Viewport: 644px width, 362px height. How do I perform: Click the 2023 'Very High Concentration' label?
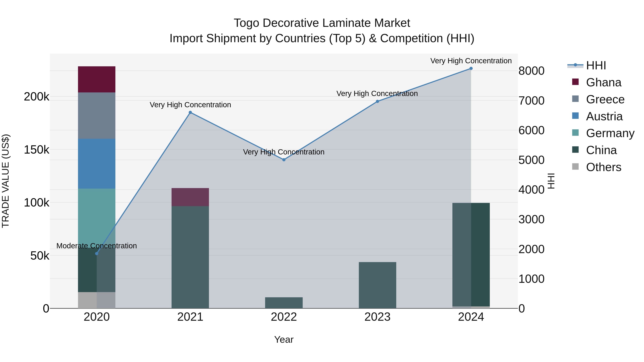377,93
